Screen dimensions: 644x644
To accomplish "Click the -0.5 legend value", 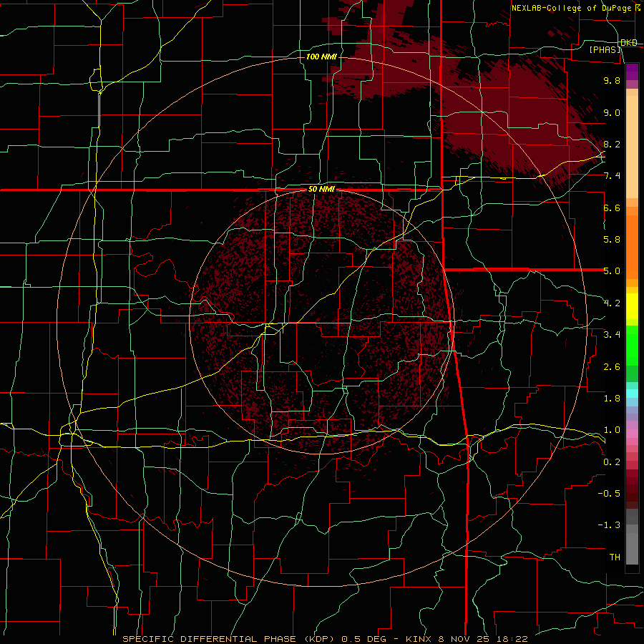I will tap(609, 494).
